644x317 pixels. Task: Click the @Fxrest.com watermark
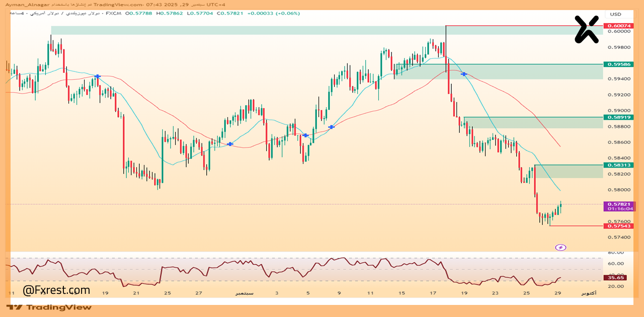[56, 290]
